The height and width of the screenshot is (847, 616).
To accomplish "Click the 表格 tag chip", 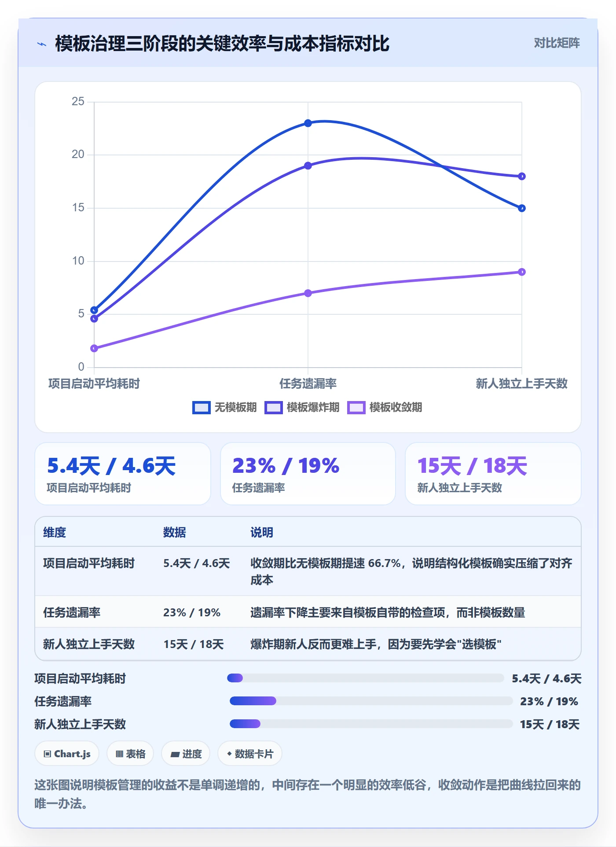I will click(130, 754).
